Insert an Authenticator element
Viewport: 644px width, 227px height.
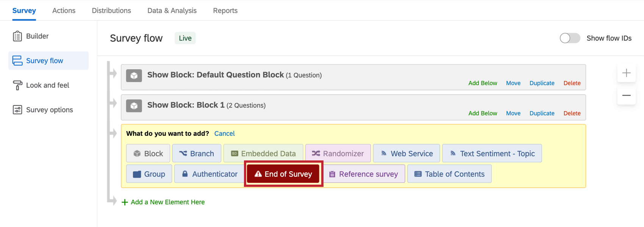coord(209,174)
